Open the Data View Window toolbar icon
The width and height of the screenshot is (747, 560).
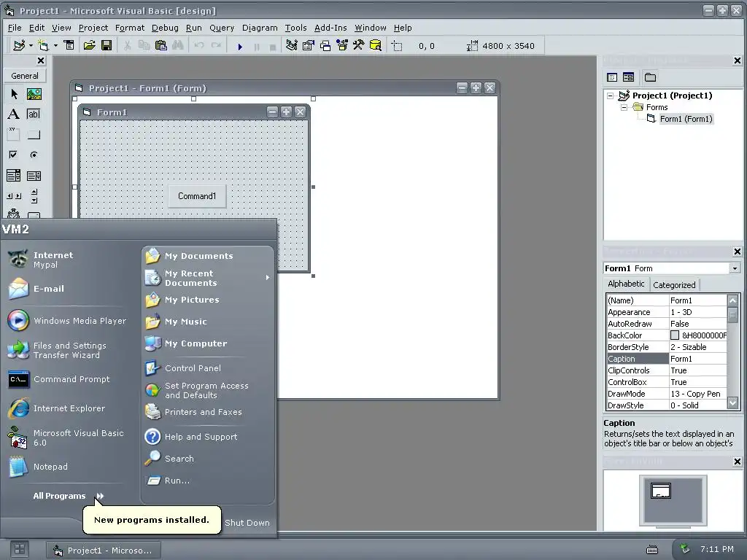376,46
